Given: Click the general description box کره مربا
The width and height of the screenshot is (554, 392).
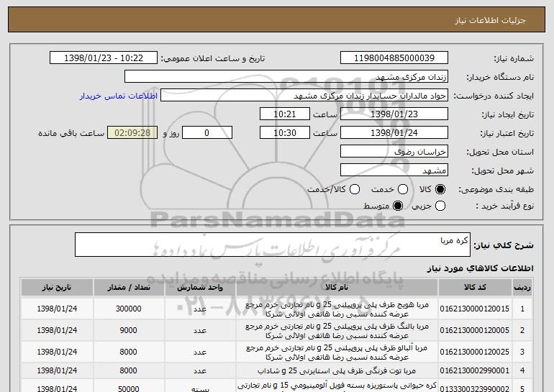Looking at the screenshot, I should tap(273, 245).
